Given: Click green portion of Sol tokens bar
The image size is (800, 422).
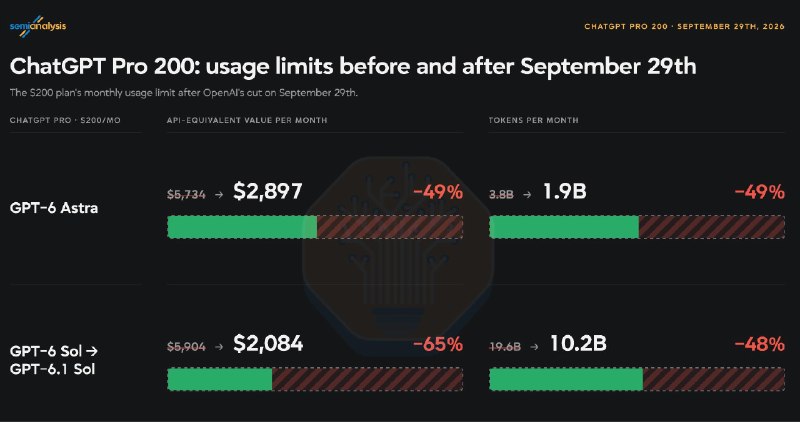Looking at the screenshot, I should pyautogui.click(x=566, y=379).
